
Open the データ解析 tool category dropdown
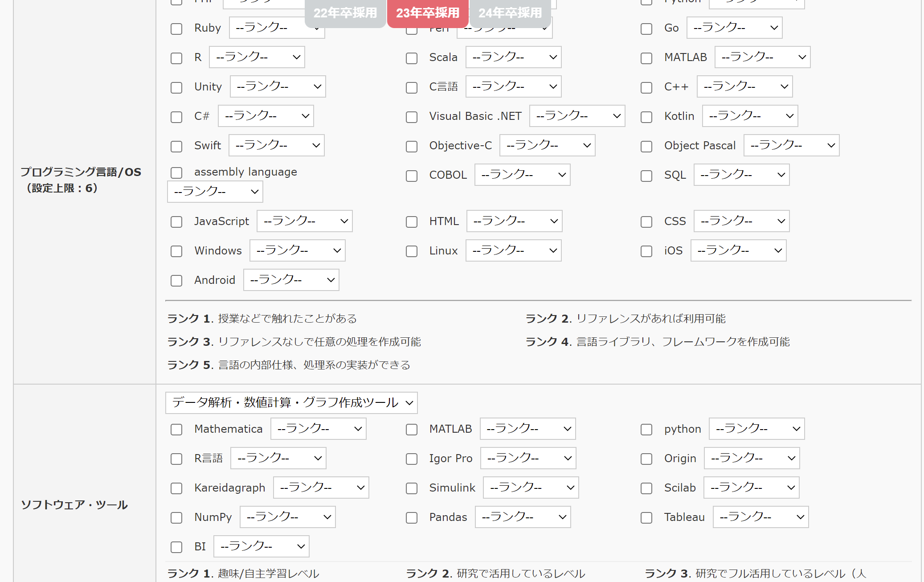291,403
